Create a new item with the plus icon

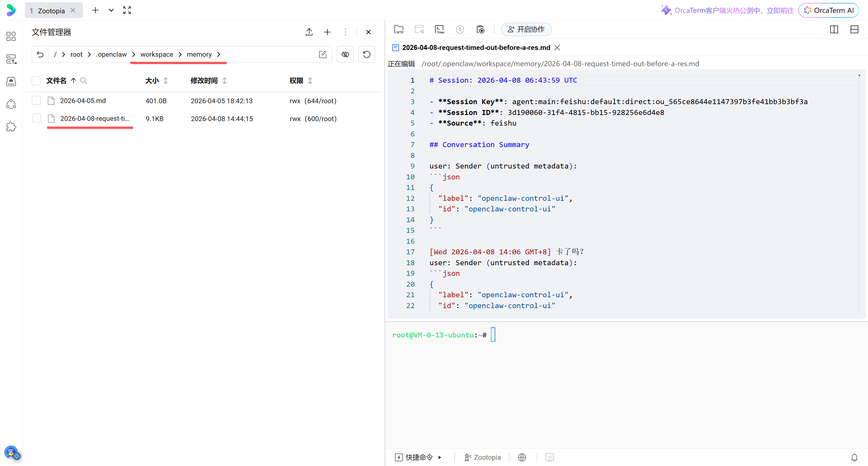tap(327, 32)
